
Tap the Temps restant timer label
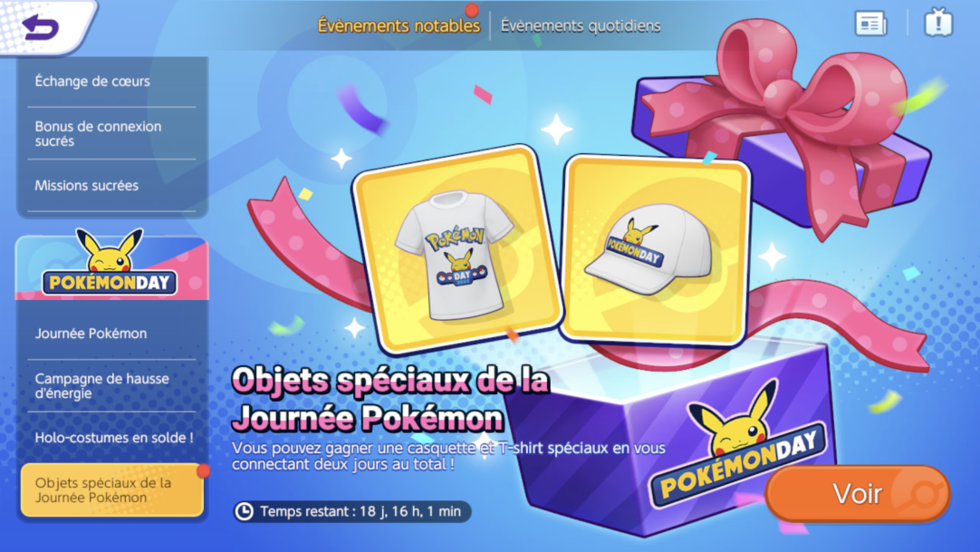[360, 511]
